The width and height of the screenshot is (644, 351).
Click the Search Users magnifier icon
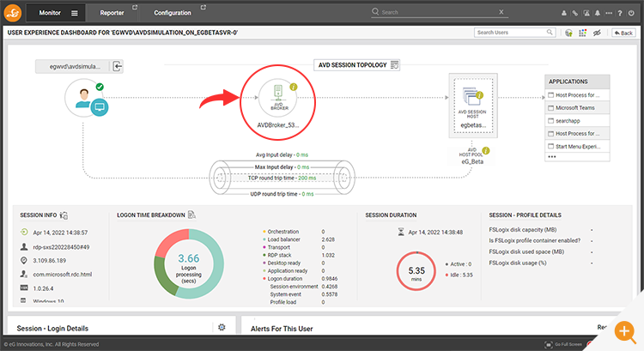click(550, 32)
